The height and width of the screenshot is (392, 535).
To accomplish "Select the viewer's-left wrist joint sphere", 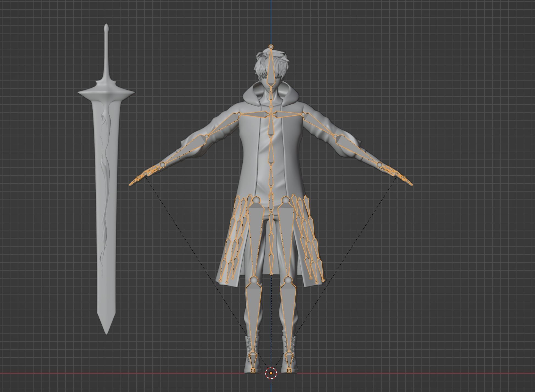I will tap(162, 165).
